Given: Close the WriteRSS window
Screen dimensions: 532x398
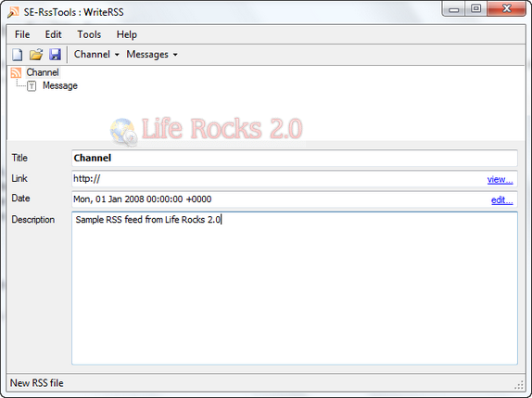Looking at the screenshot, I should point(507,9).
